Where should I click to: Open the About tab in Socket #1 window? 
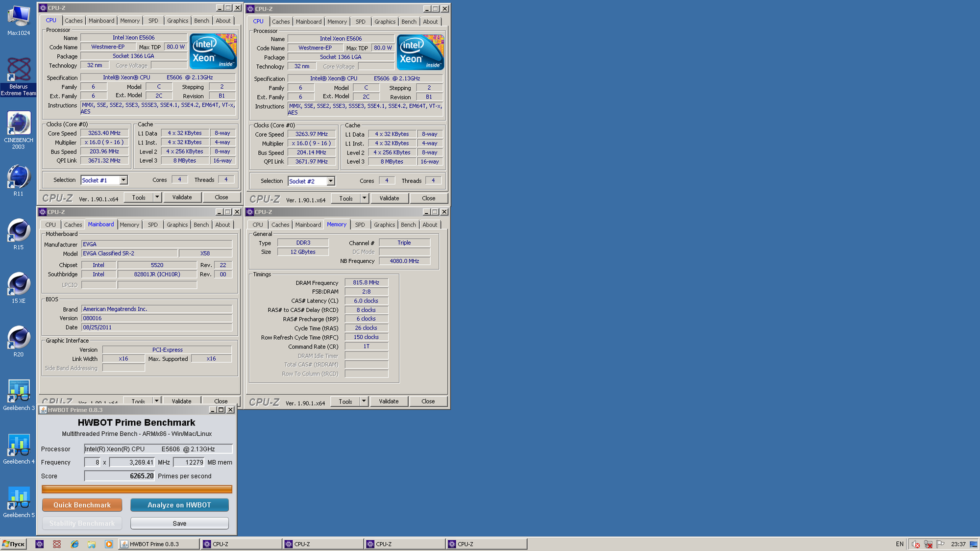click(x=223, y=21)
